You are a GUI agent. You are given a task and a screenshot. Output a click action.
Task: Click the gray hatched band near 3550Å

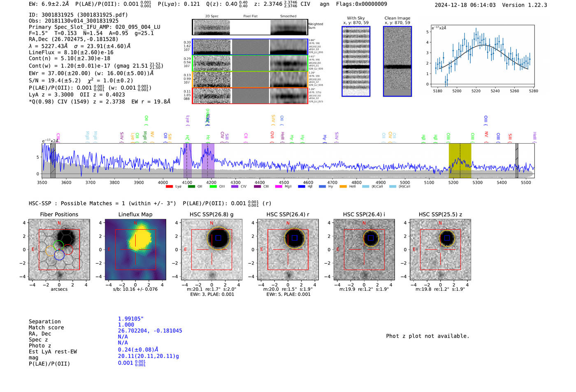point(53,161)
